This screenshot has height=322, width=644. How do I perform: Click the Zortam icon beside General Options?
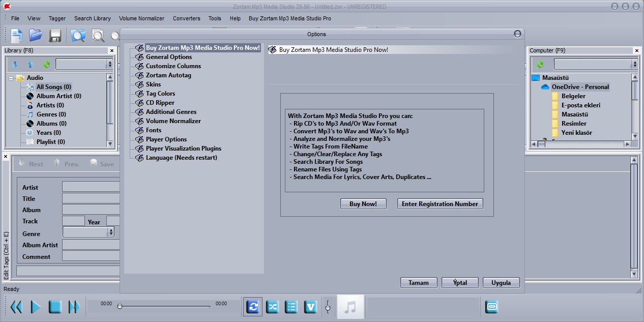pos(139,57)
